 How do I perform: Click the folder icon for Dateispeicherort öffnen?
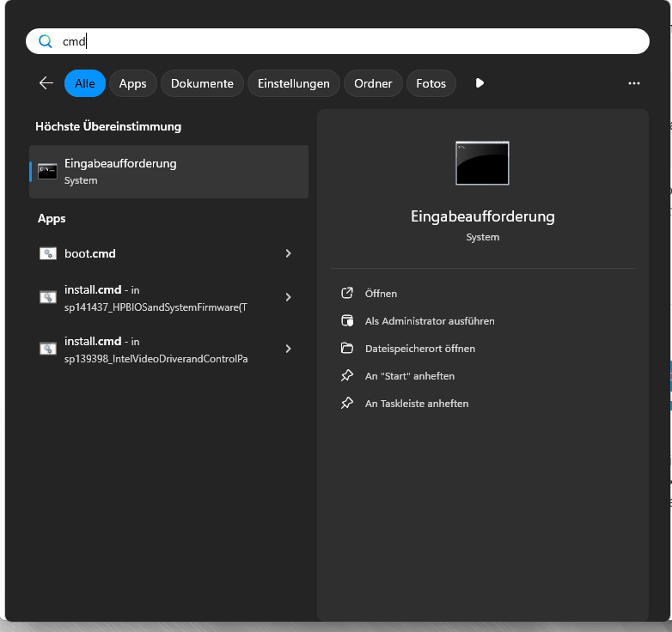pos(347,349)
